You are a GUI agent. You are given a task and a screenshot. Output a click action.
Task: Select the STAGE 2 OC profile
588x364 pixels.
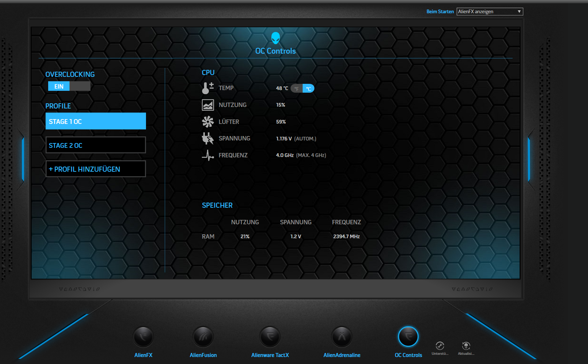[x=96, y=145]
